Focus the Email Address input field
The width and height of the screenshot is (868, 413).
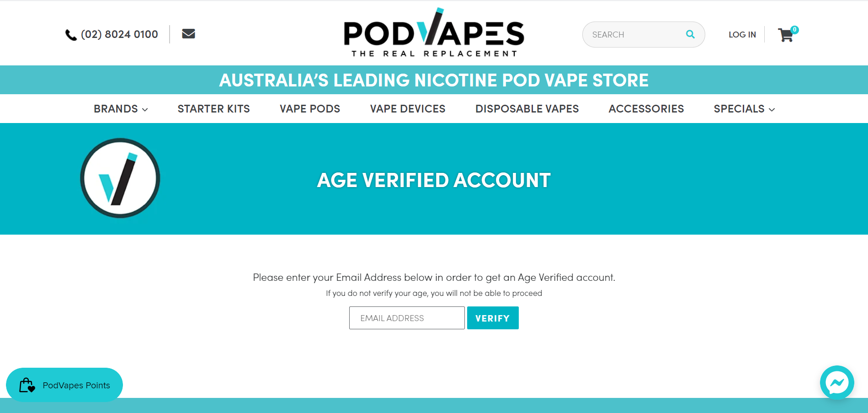point(407,318)
